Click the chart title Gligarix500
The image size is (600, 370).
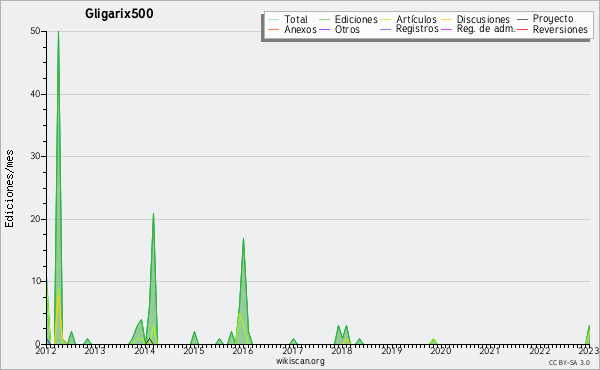(119, 14)
